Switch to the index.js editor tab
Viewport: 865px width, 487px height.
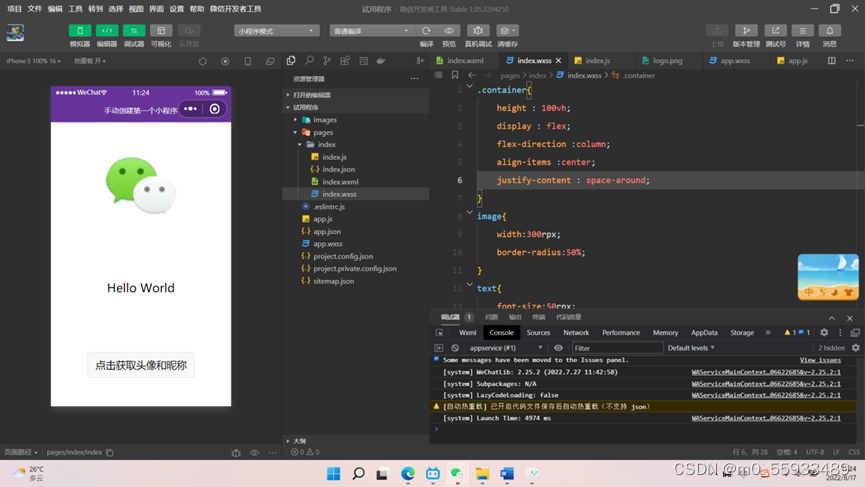coord(597,61)
